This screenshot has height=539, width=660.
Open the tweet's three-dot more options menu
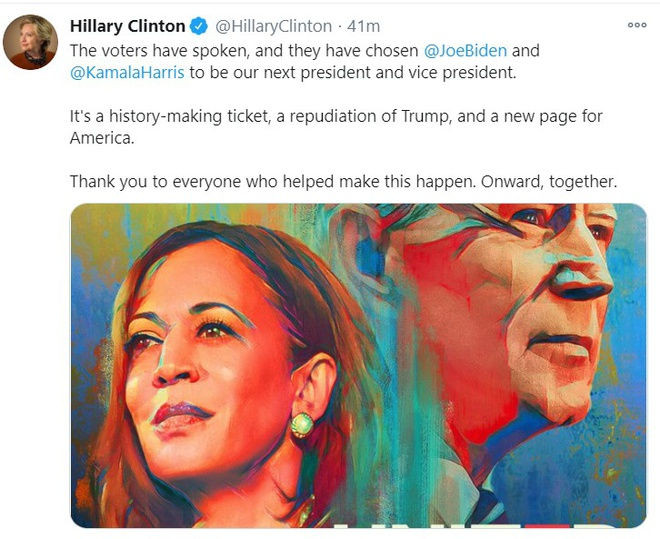click(x=636, y=26)
